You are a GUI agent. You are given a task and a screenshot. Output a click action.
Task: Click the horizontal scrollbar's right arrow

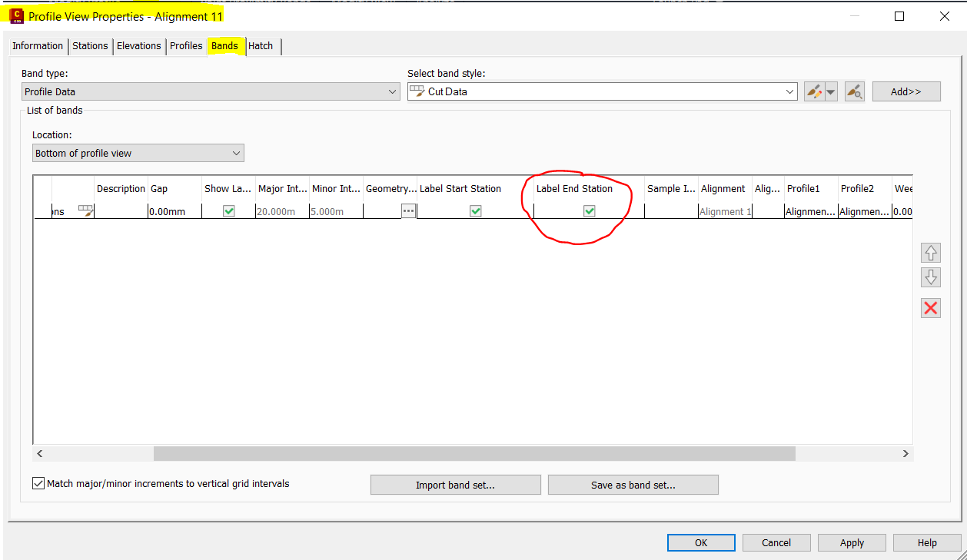point(905,453)
